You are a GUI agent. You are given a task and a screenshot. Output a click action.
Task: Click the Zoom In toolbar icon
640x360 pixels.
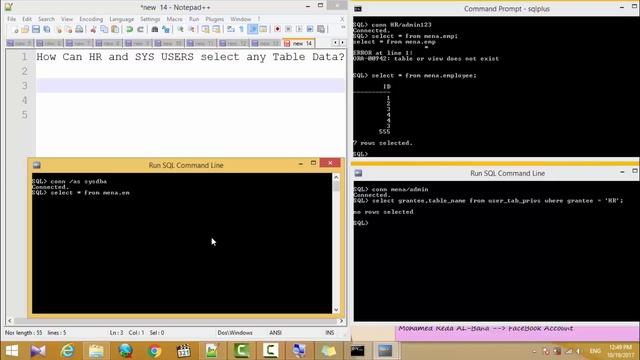tap(180, 29)
